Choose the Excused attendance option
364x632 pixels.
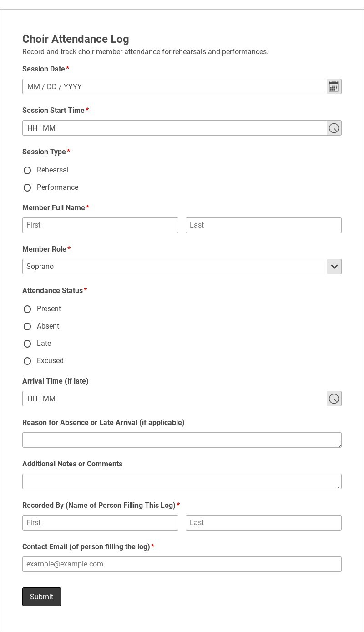pyautogui.click(x=27, y=361)
